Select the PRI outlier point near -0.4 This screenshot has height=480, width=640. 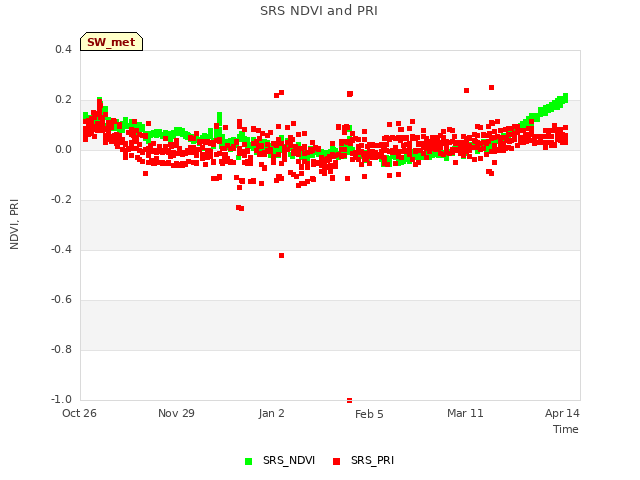point(281,256)
